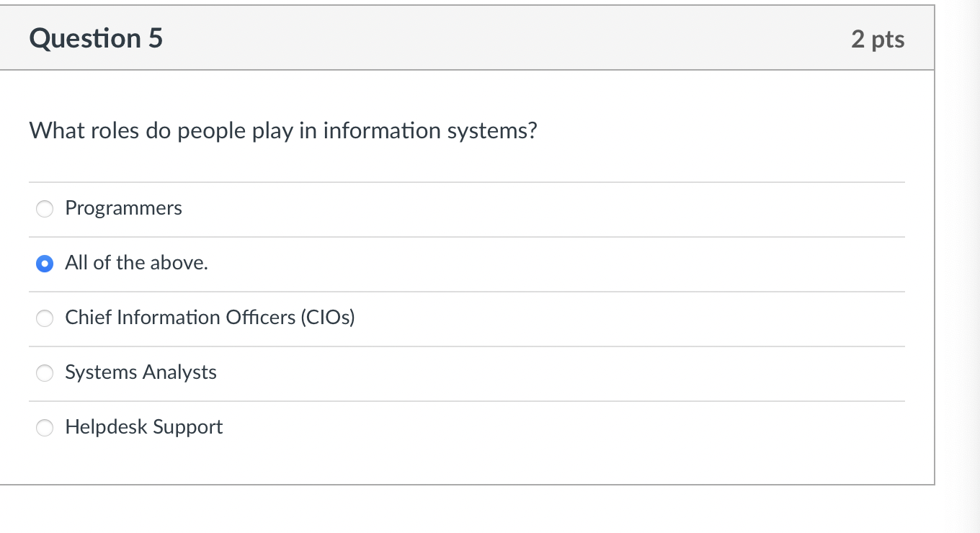Choose the Chief Information Officers radio button
Screen dimensions: 980x533
(x=45, y=318)
